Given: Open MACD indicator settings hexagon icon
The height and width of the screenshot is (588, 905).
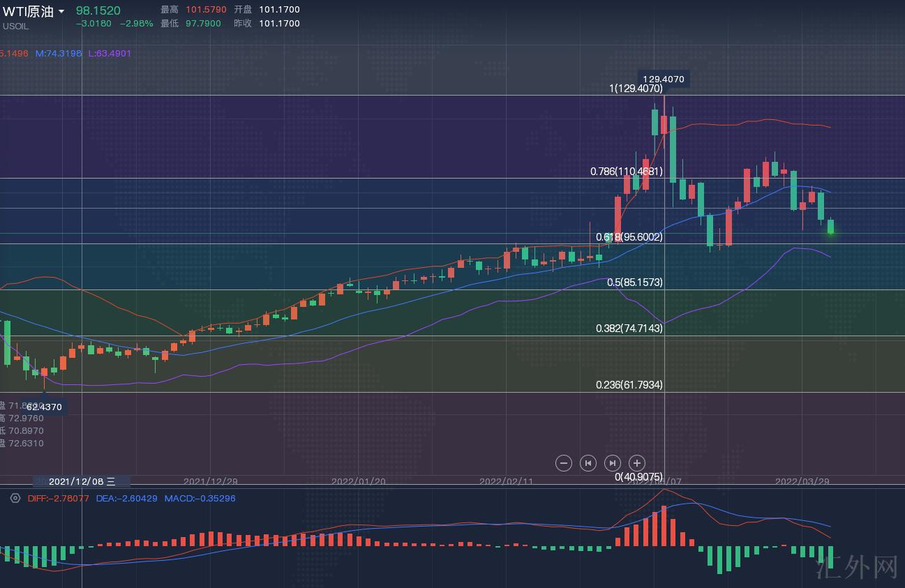Looking at the screenshot, I should [15, 498].
